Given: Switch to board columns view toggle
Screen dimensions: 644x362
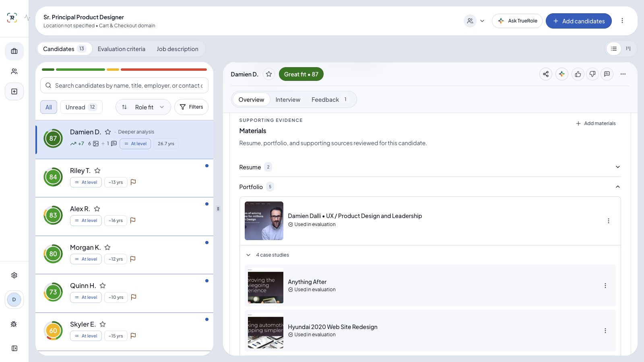Looking at the screenshot, I should pyautogui.click(x=628, y=49).
